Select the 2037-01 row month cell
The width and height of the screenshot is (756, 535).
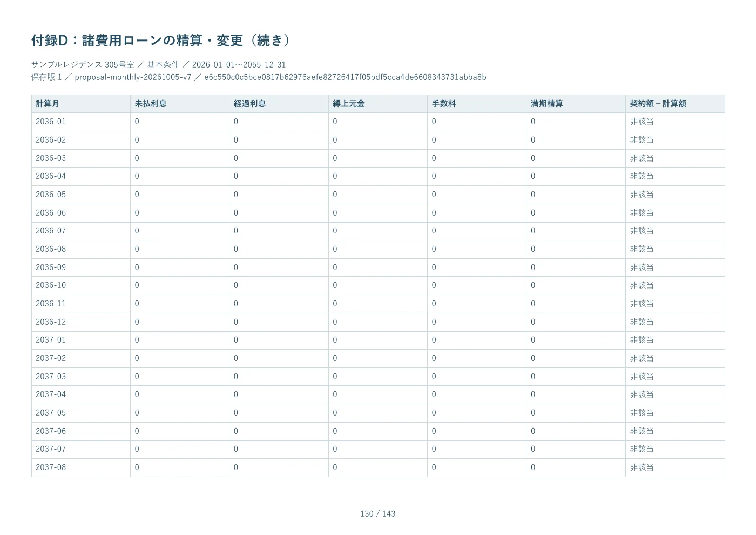point(80,340)
